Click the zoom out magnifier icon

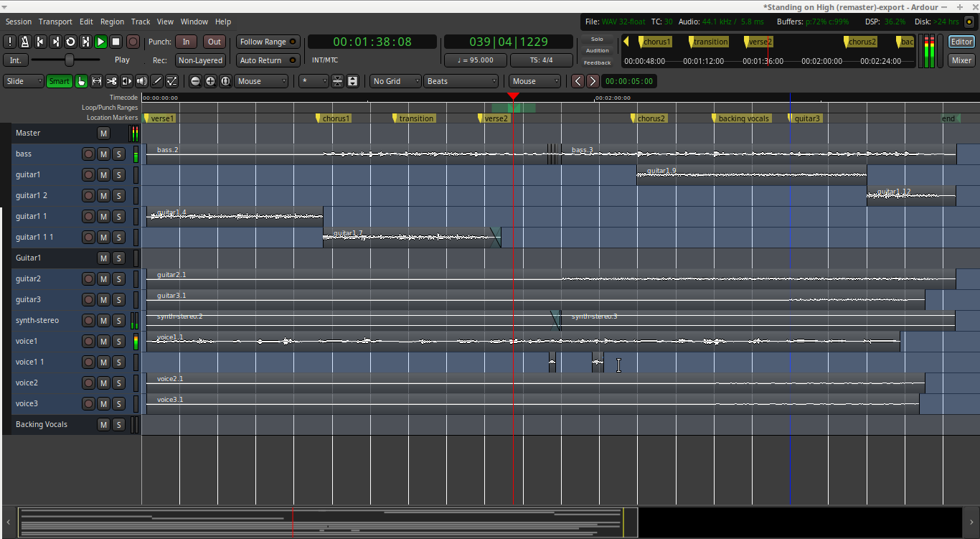click(195, 81)
